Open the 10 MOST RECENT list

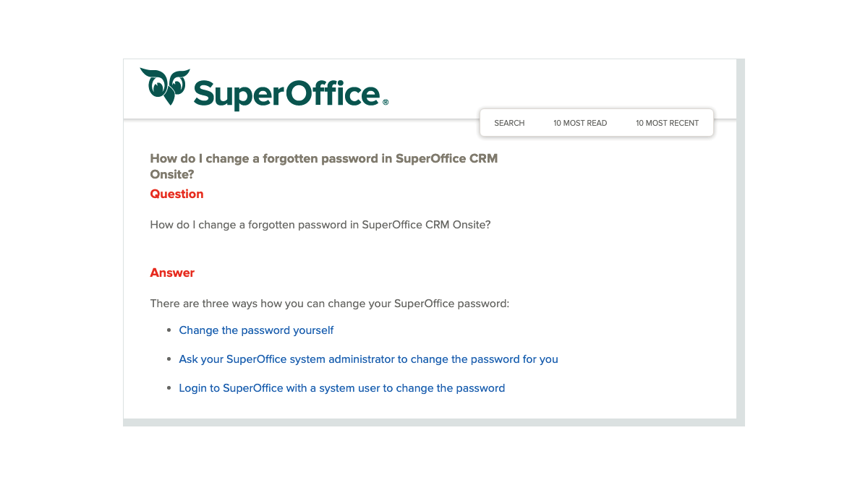(667, 123)
